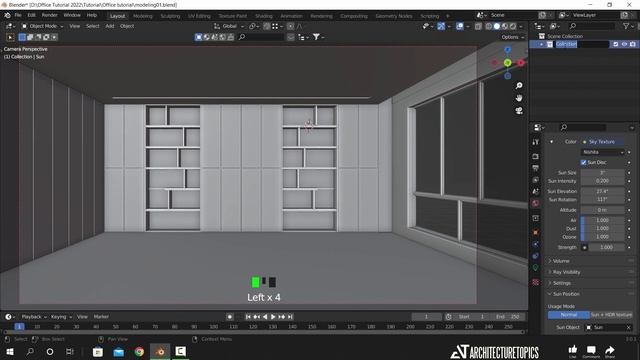640x360 pixels.
Task: Click the Ozone density slider
Action: (602, 237)
